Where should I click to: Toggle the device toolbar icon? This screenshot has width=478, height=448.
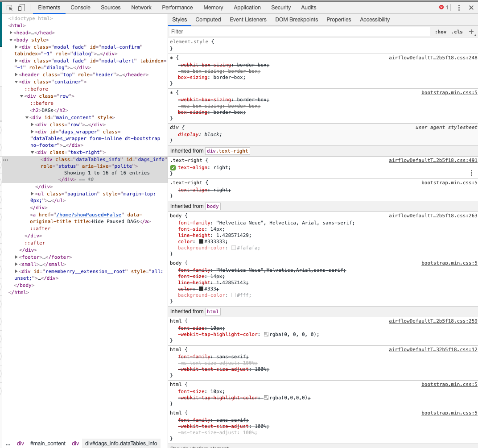(x=21, y=8)
